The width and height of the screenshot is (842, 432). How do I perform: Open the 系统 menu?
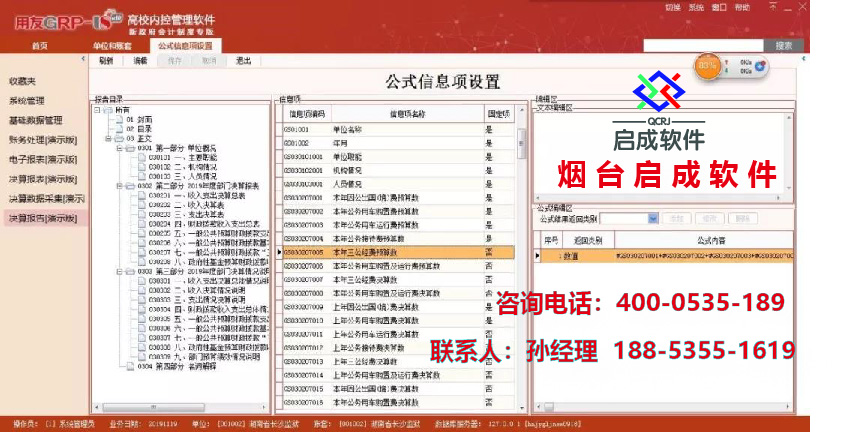[x=696, y=8]
